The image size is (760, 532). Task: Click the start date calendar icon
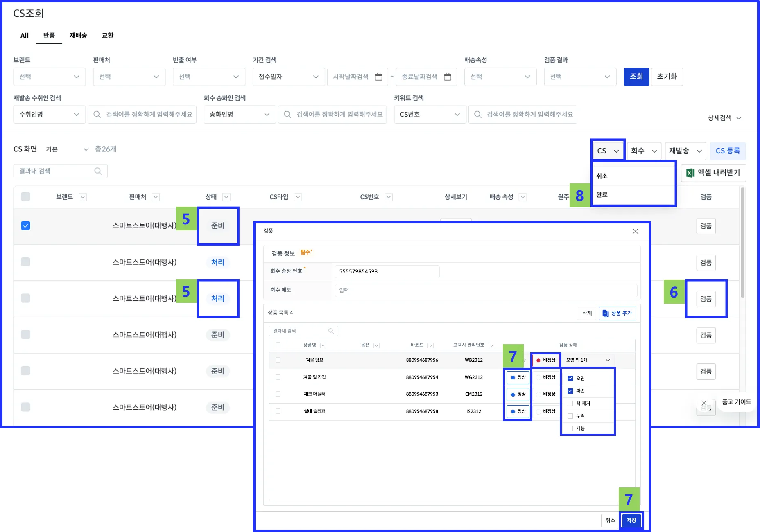[x=379, y=77]
